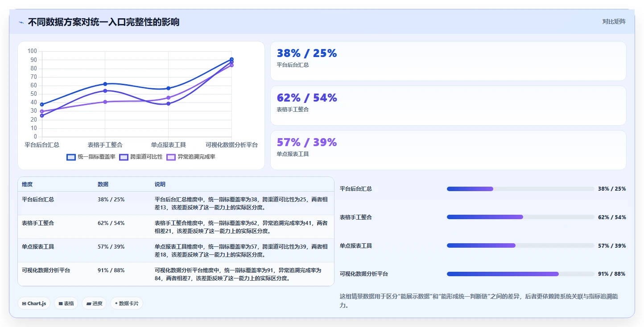This screenshot has height=327, width=644.
Task: Click the 统一指标覆盖率 point at 表格手工整合
Action: coord(105,84)
